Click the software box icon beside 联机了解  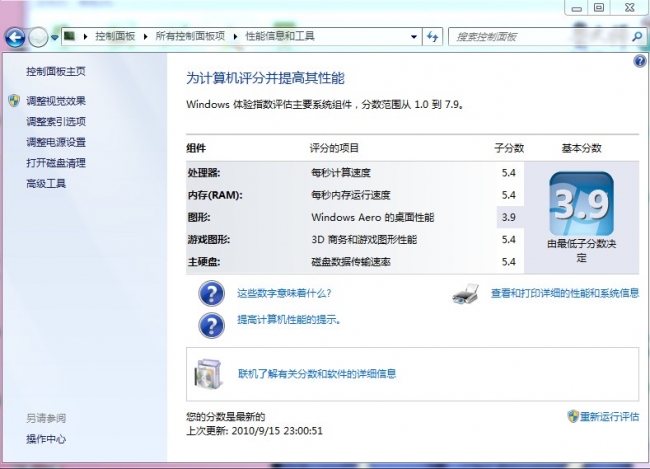pyautogui.click(x=210, y=374)
